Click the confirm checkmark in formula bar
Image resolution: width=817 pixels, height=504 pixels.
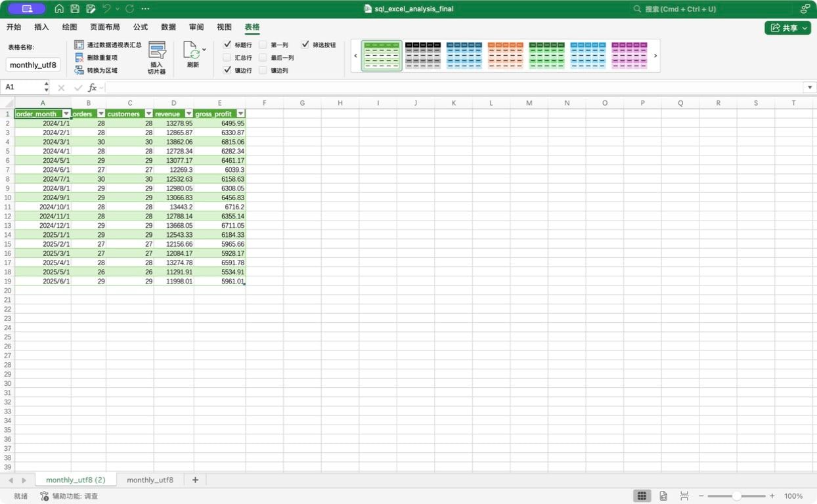tap(78, 87)
